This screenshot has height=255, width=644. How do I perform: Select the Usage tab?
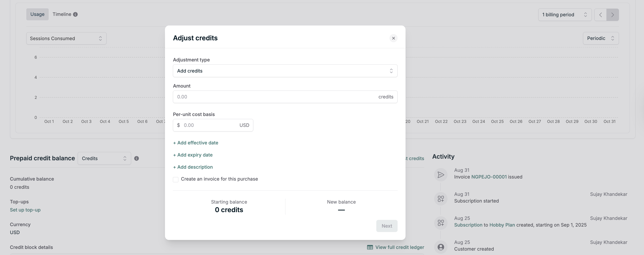pyautogui.click(x=37, y=14)
